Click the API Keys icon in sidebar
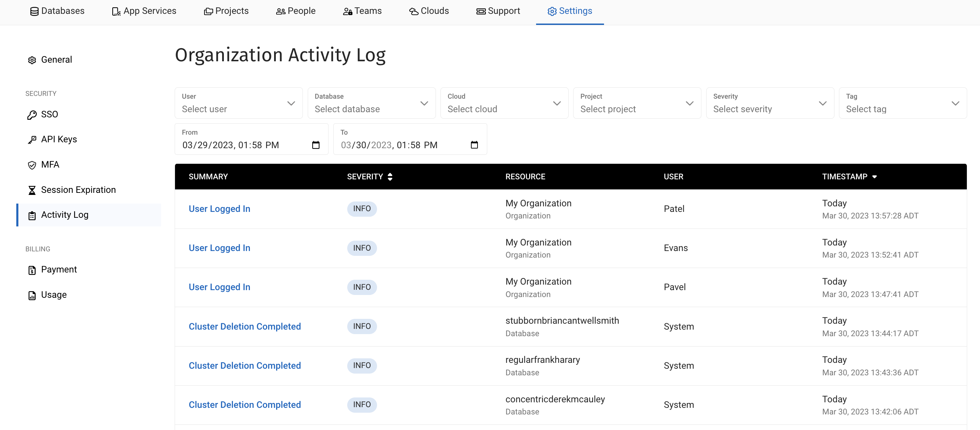This screenshot has height=430, width=980. 32,140
